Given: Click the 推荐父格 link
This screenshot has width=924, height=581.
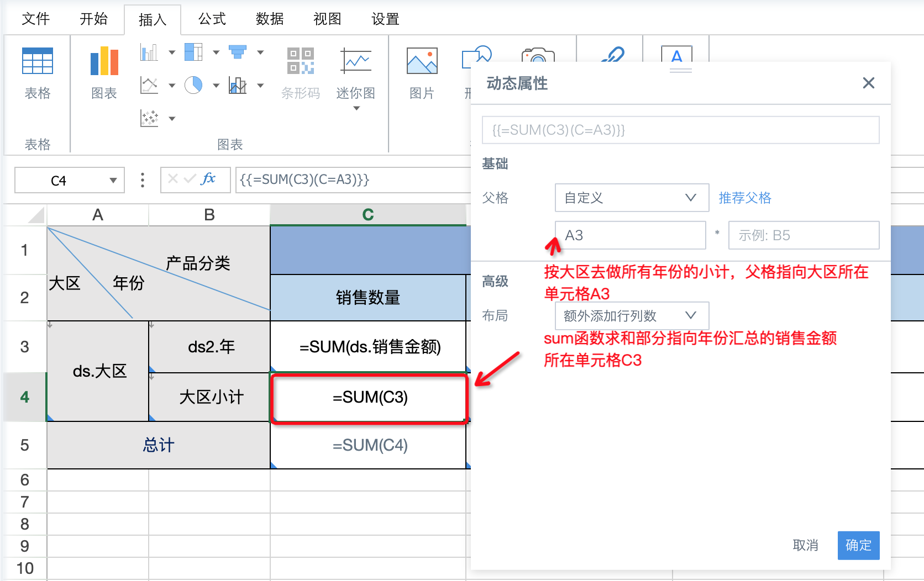Looking at the screenshot, I should tap(744, 198).
